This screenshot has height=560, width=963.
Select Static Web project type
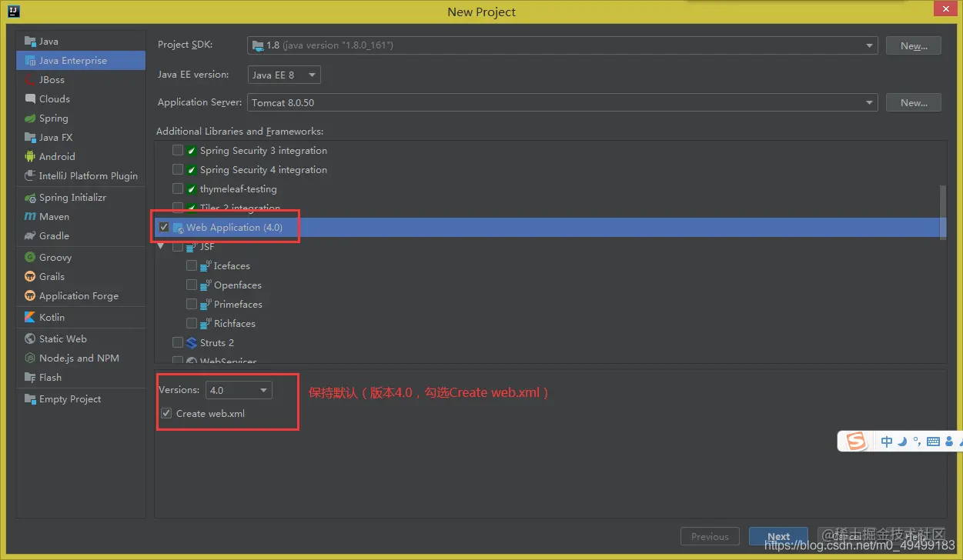(81, 339)
